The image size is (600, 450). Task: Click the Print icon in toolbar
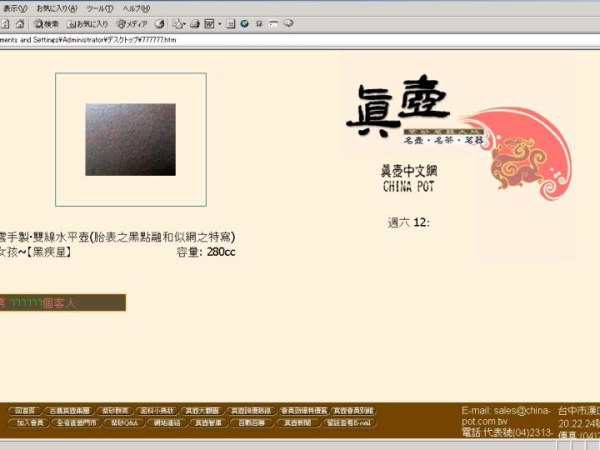pos(196,22)
